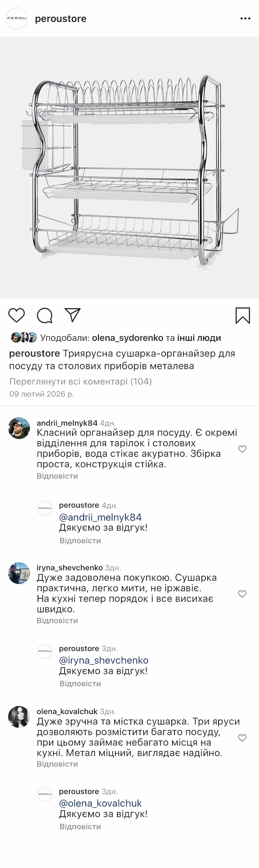The height and width of the screenshot is (868, 259).
Task: Open andrii_melnyk84's avatar picture
Action: pyautogui.click(x=19, y=428)
